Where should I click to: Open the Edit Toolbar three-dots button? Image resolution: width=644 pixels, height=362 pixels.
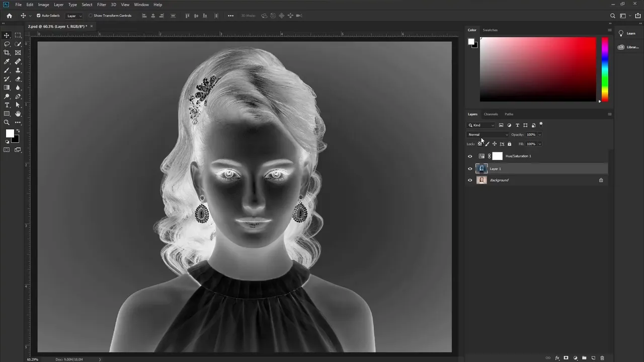pyautogui.click(x=18, y=122)
